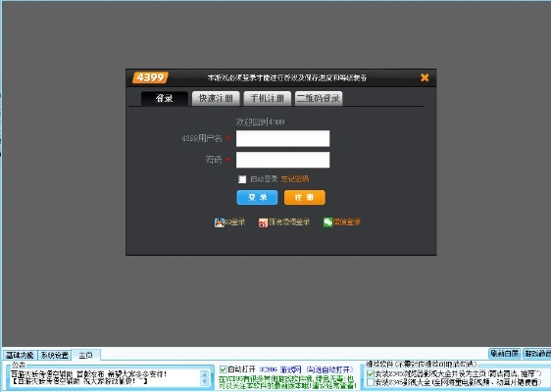551x392 pixels.
Task: Uncheck 安装2345浏览器影视大全并设为主页 checkbox
Action: click(370, 373)
